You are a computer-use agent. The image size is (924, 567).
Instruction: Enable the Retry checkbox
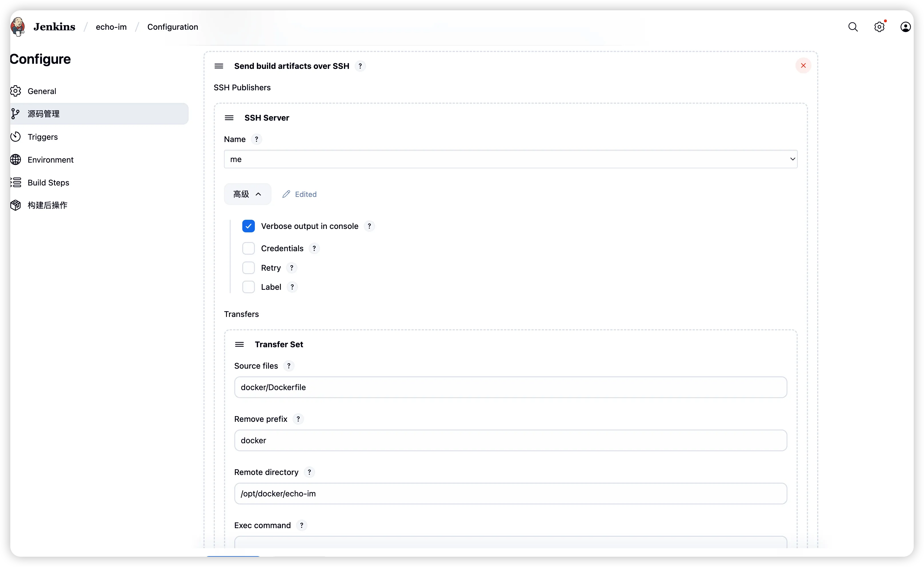coord(248,268)
